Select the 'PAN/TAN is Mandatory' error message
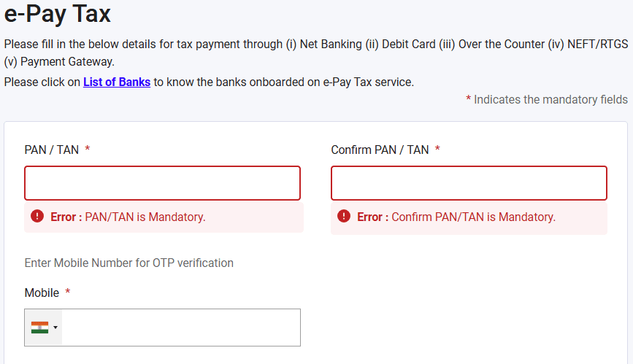The width and height of the screenshot is (633, 364). (128, 217)
